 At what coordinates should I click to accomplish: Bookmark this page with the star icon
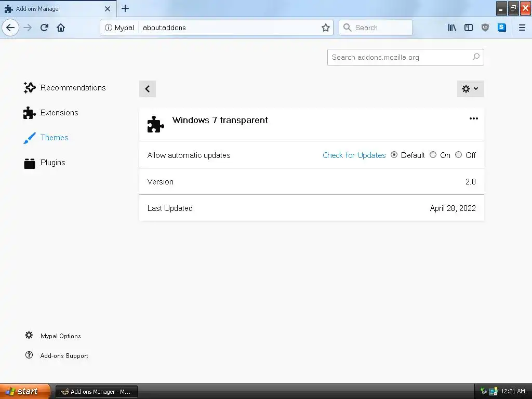325,28
